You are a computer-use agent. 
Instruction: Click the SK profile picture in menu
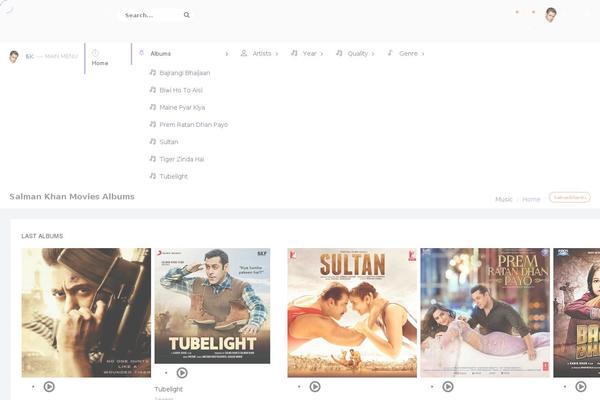pyautogui.click(x=14, y=57)
